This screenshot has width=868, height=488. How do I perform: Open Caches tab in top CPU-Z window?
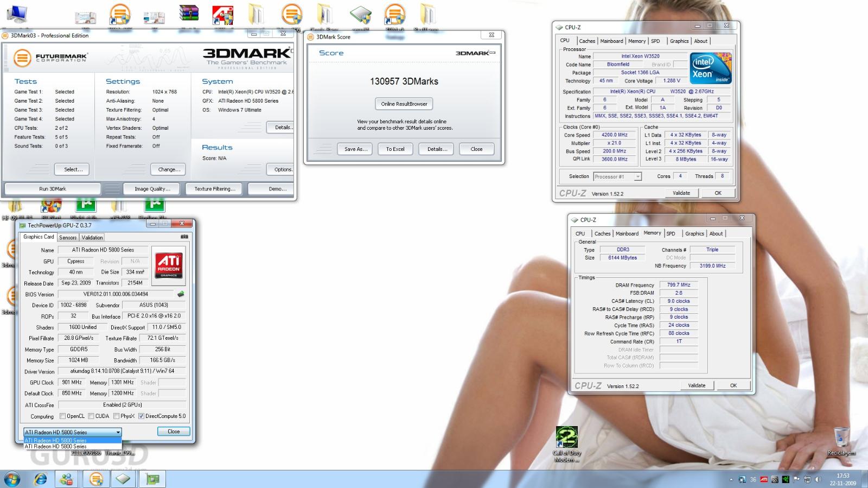click(587, 41)
